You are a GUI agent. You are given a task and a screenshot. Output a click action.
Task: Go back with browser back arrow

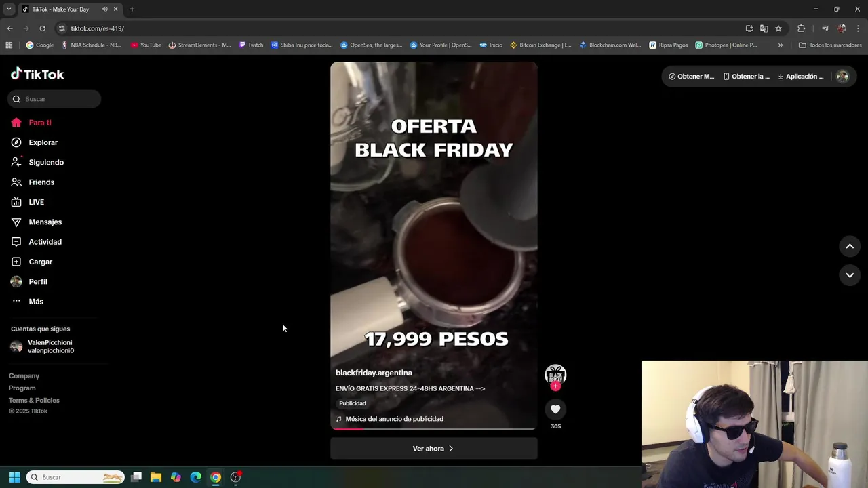coord(9,28)
